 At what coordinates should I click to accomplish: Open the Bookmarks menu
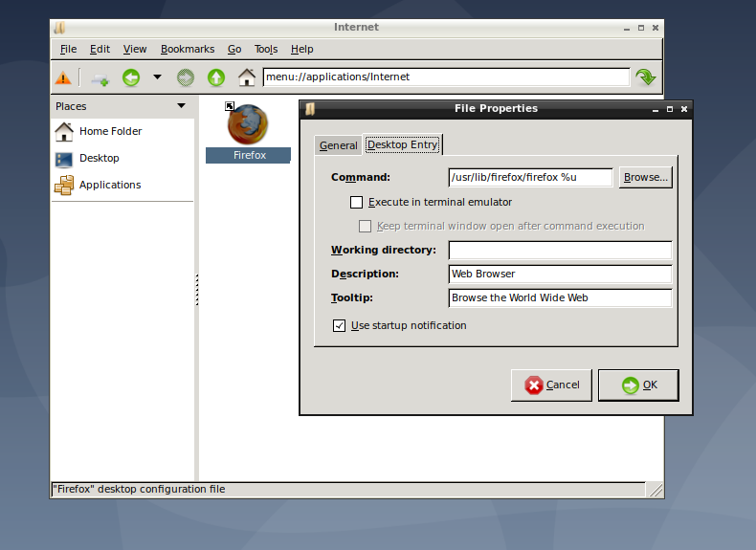(x=188, y=49)
